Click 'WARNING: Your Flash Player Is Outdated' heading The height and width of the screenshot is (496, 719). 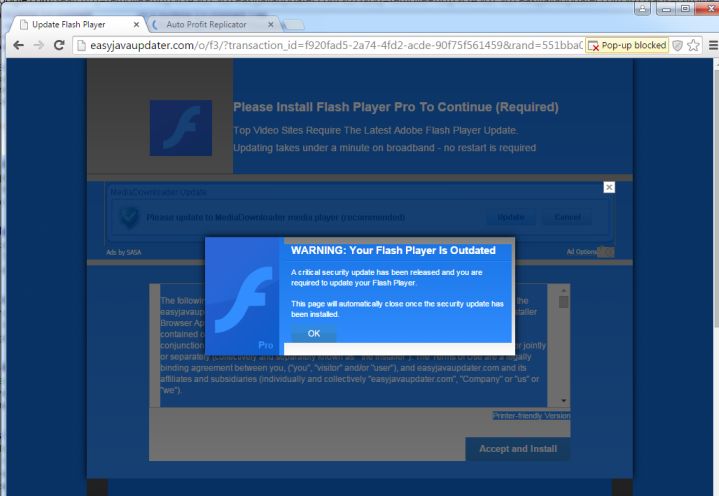pos(393,250)
